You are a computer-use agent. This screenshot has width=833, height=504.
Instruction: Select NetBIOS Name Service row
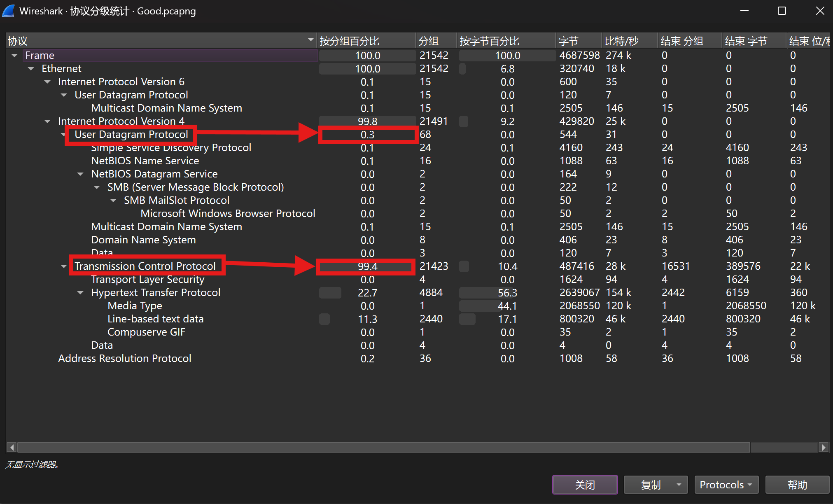[x=418, y=161]
